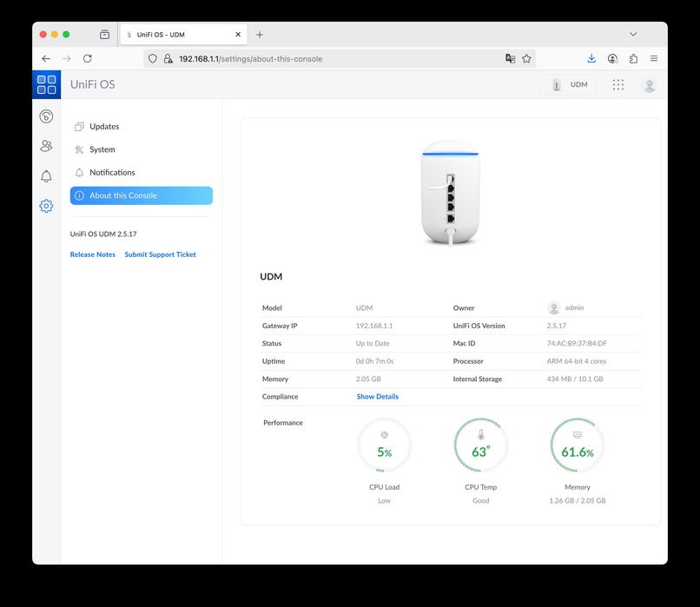
Task: Open a new browser tab
Action: tap(260, 35)
